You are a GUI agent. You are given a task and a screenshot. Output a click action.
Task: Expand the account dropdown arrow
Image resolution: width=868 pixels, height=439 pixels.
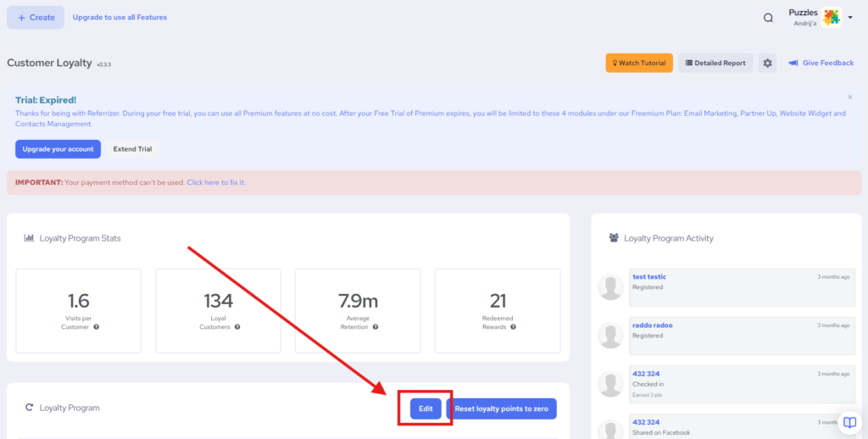coord(850,18)
